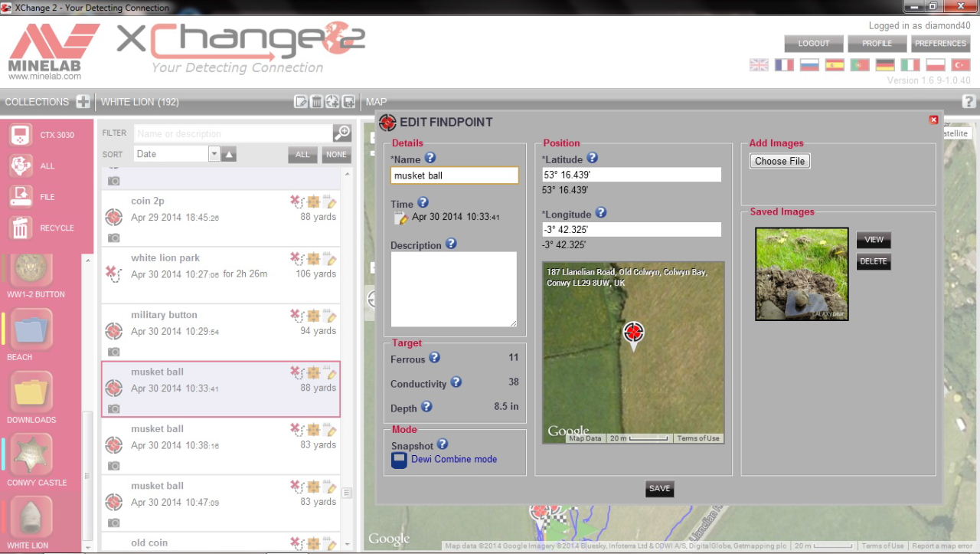The height and width of the screenshot is (554, 980).
Task: Click the add findpoint toolbar icon
Action: coord(332,102)
